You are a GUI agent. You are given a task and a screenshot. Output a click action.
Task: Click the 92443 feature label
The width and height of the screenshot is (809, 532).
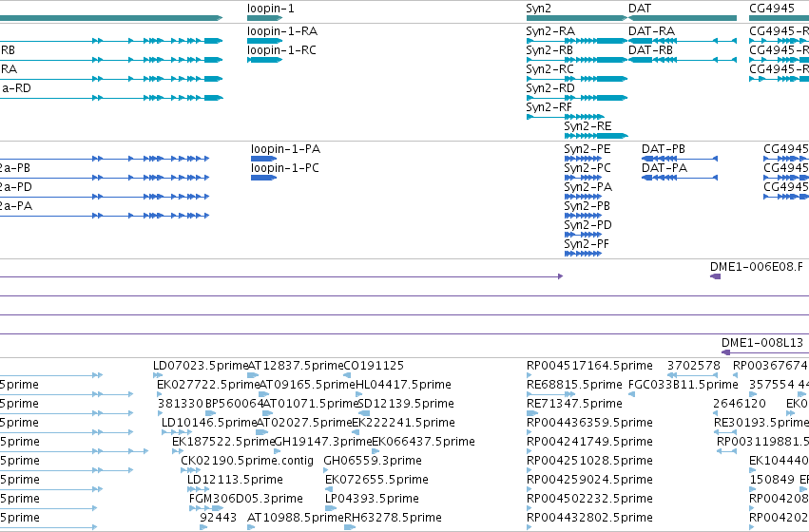click(x=219, y=518)
